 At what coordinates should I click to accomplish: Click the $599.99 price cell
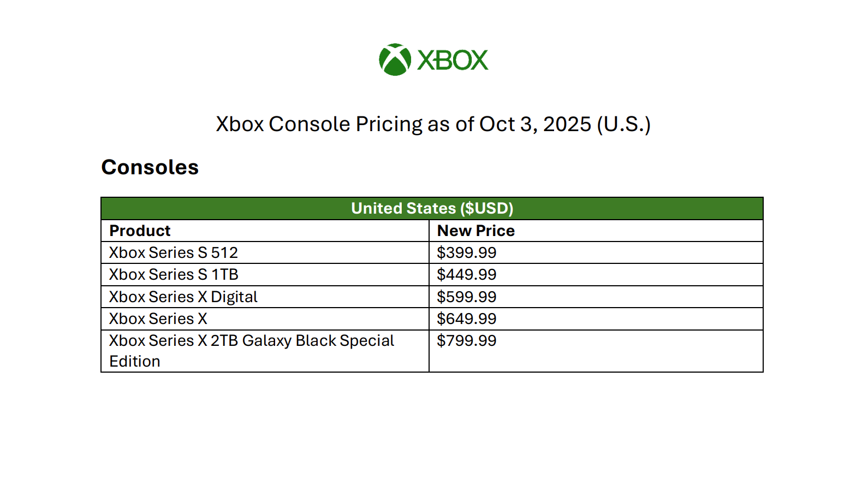pos(467,297)
